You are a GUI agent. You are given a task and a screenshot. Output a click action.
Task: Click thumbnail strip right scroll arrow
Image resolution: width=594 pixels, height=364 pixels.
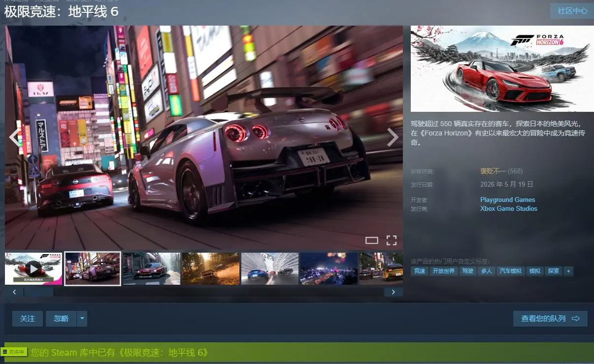point(393,292)
